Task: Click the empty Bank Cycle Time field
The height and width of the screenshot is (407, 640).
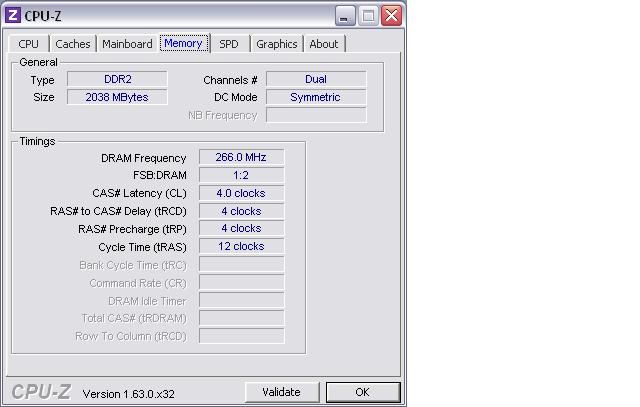Action: pos(241,264)
